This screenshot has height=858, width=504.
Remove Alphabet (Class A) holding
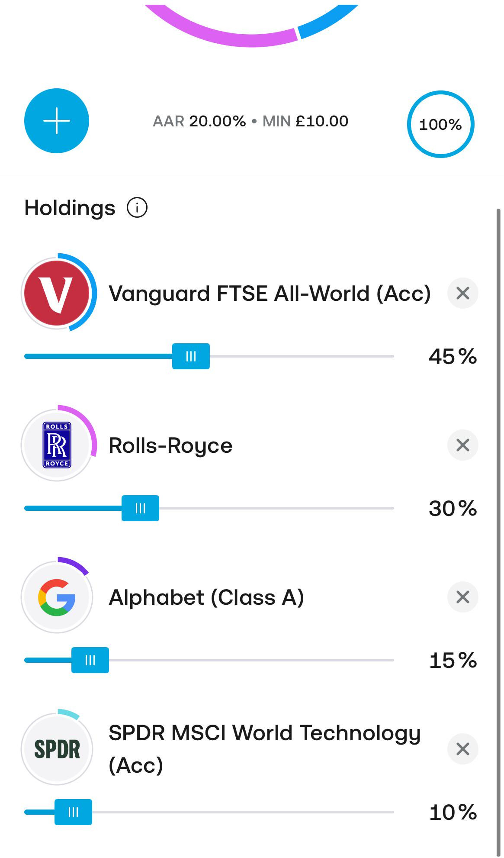[x=462, y=597]
